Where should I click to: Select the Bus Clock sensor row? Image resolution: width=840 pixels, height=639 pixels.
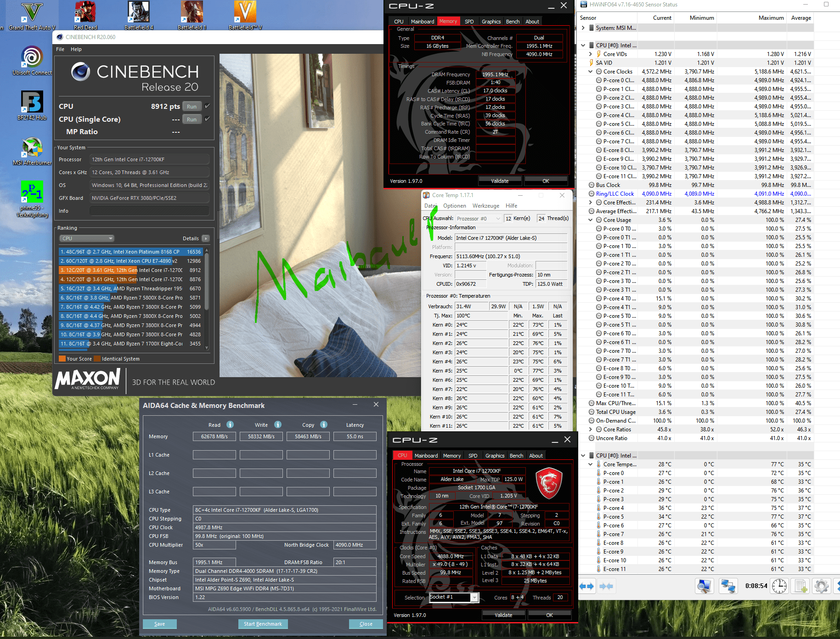tap(696, 185)
